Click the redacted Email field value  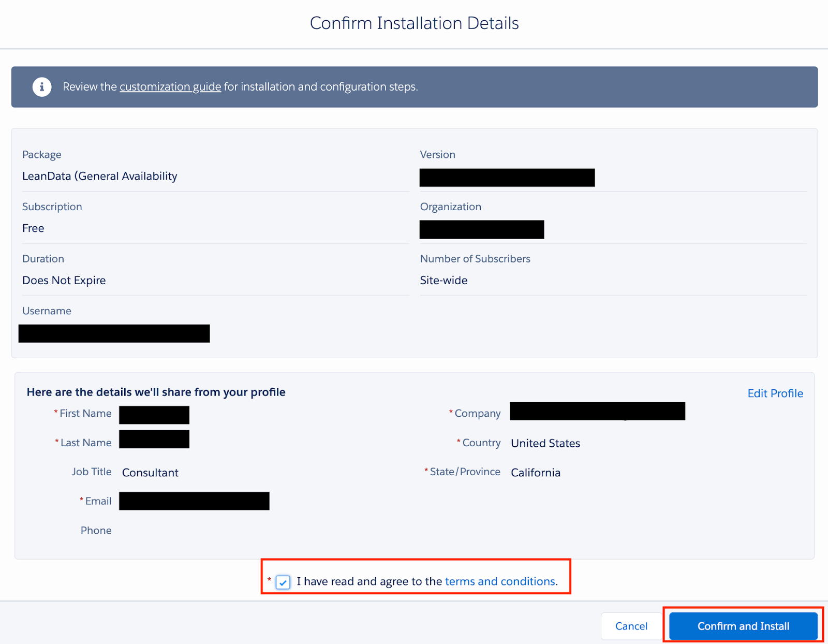click(194, 501)
